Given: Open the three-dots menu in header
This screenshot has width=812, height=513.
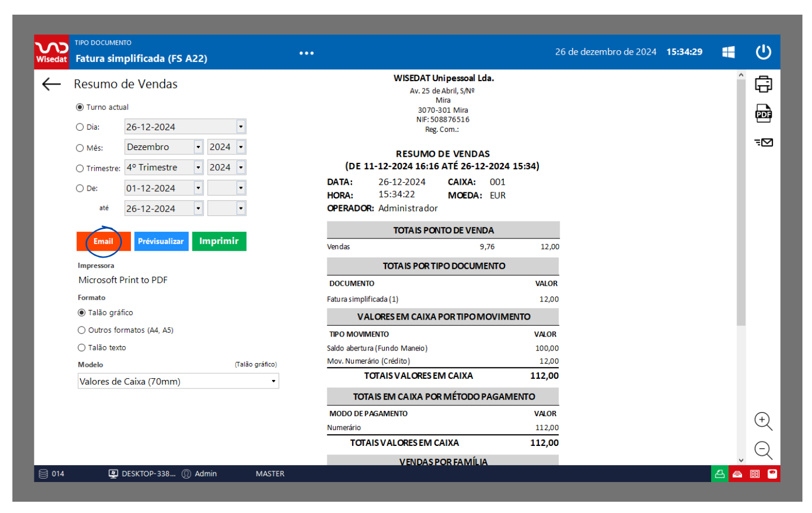Looking at the screenshot, I should pos(306,53).
